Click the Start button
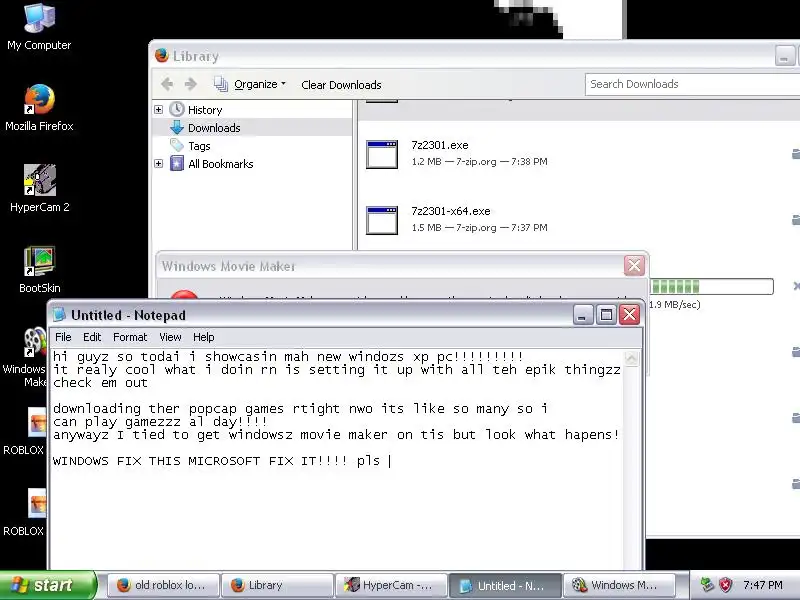 (x=48, y=585)
